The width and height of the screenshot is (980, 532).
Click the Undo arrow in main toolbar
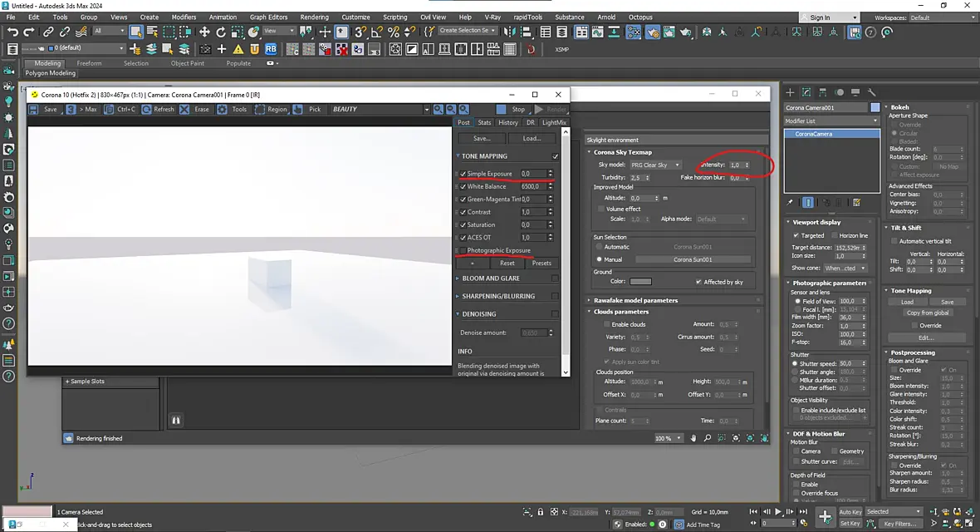12,32
